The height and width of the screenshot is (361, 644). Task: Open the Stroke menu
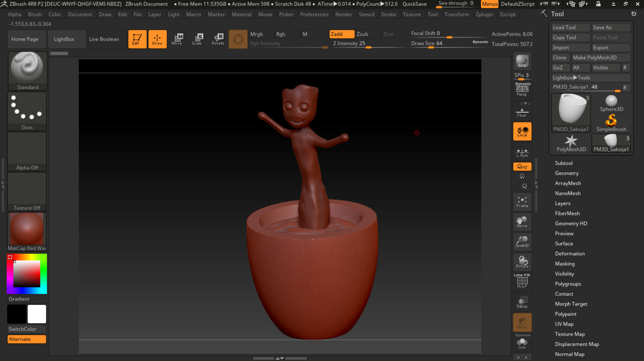(x=388, y=14)
